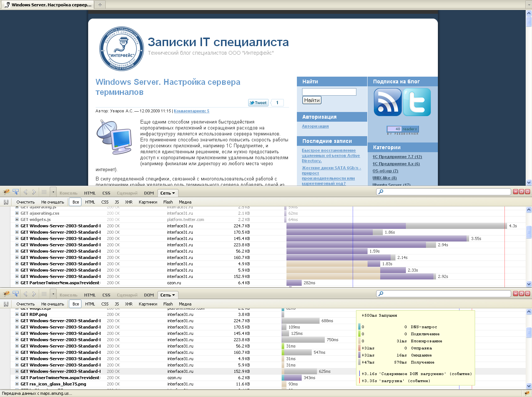Viewport: 532px width, 397px height.
Task: Switch to the Сценарий tab in lower Firebug panel
Action: [x=127, y=295]
